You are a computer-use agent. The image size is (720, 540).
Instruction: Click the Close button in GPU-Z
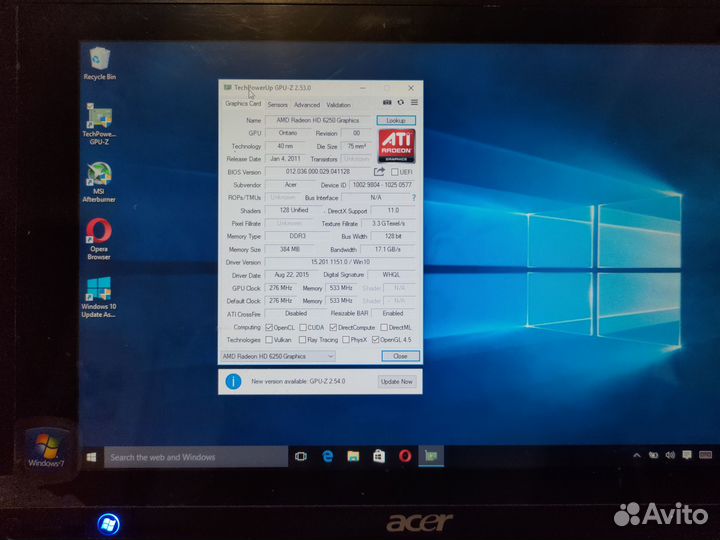pyautogui.click(x=400, y=356)
